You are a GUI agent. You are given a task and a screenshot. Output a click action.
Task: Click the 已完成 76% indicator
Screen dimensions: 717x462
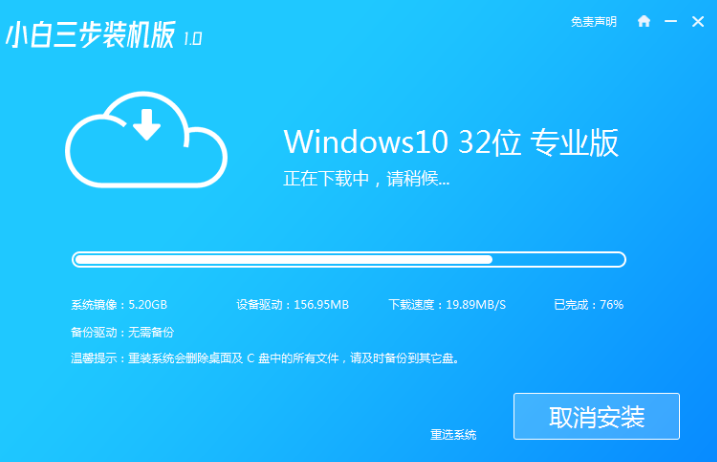588,304
